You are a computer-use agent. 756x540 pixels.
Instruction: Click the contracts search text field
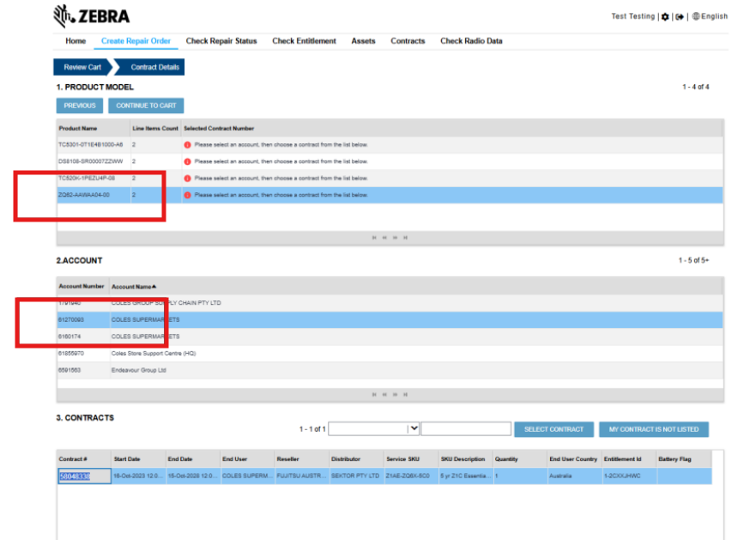click(466, 428)
